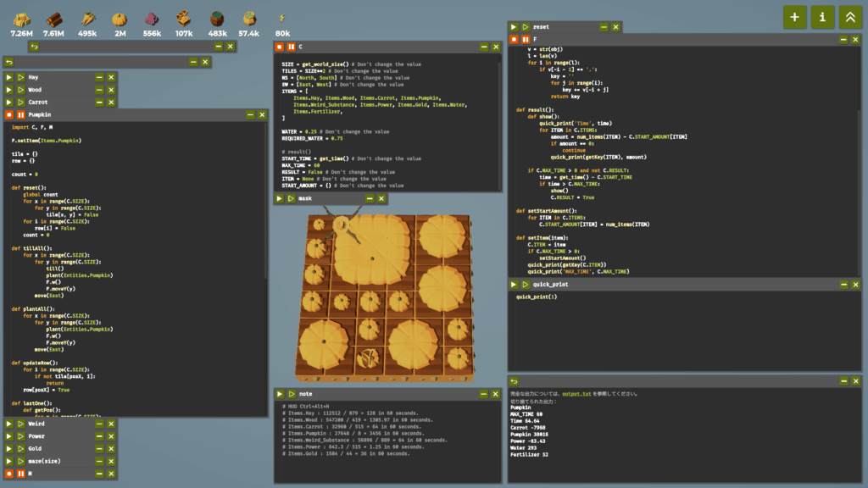Minimize the maze(size) script window

(99, 461)
